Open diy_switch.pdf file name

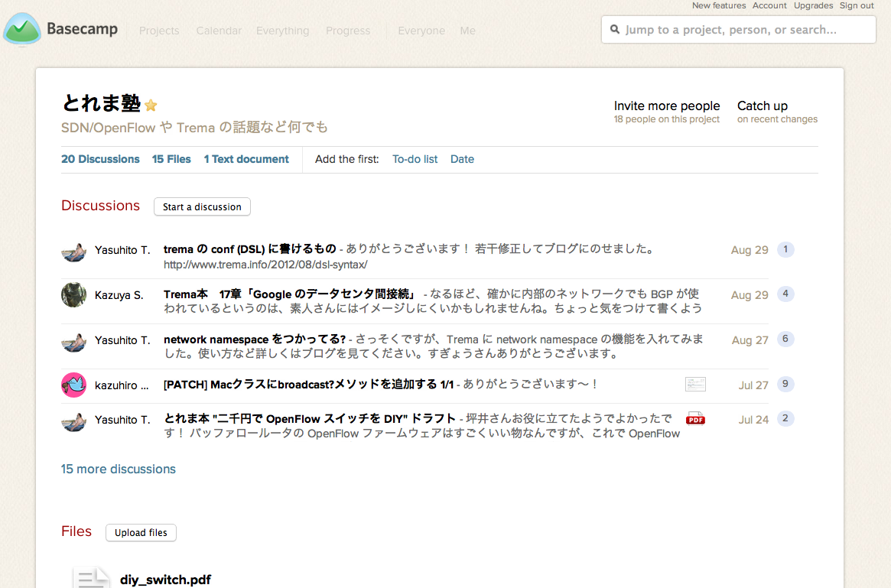coord(165,580)
